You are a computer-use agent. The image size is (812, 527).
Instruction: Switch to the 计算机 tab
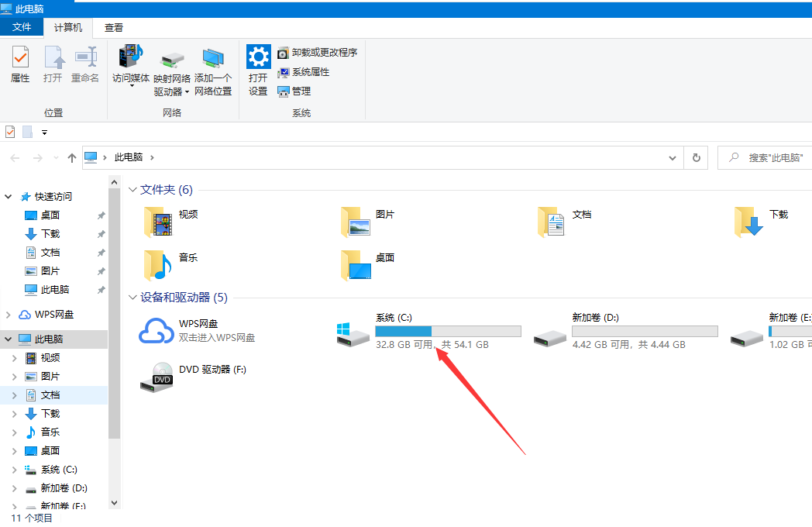(68, 27)
